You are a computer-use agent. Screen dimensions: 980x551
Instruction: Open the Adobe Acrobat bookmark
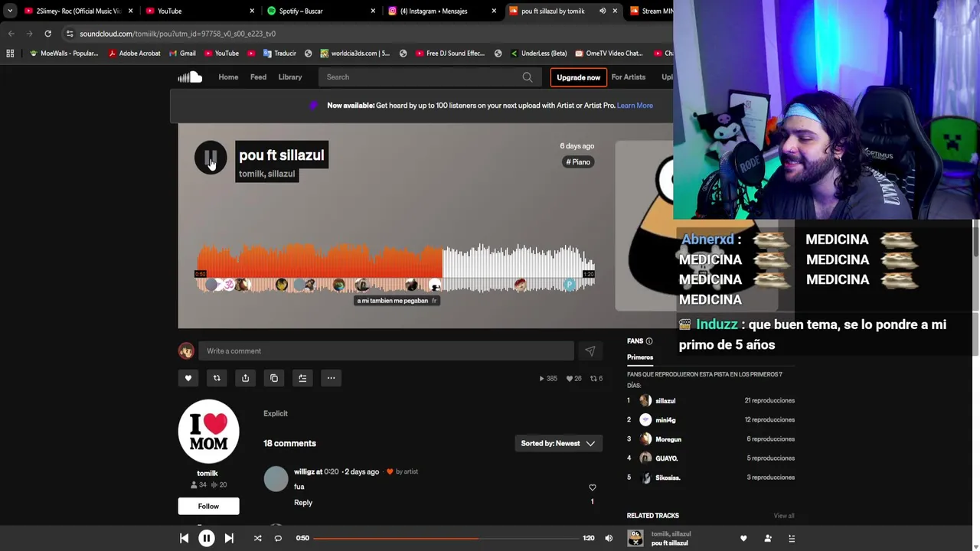[134, 54]
